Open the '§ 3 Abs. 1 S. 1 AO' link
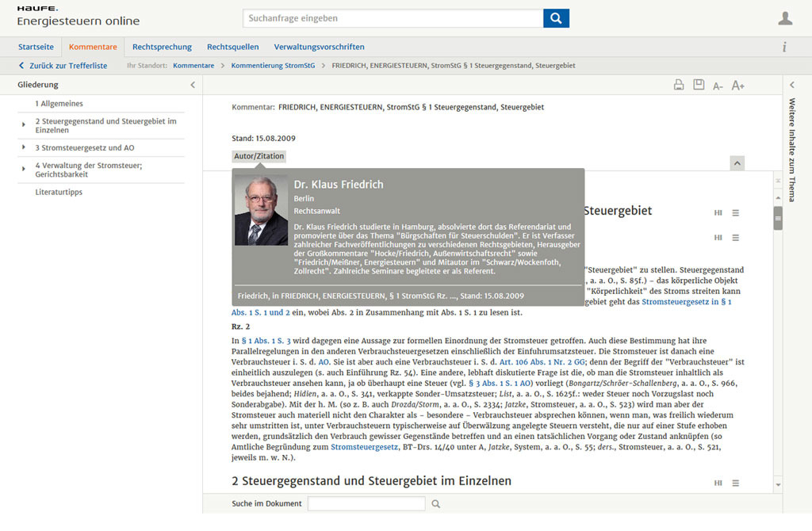The width and height of the screenshot is (812, 531). [x=500, y=384]
